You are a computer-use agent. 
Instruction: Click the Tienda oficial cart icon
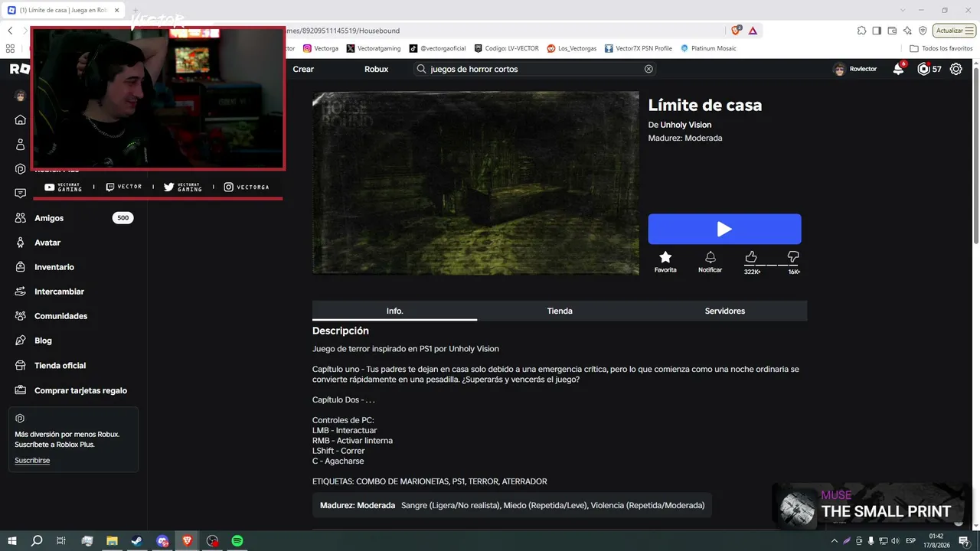21,366
